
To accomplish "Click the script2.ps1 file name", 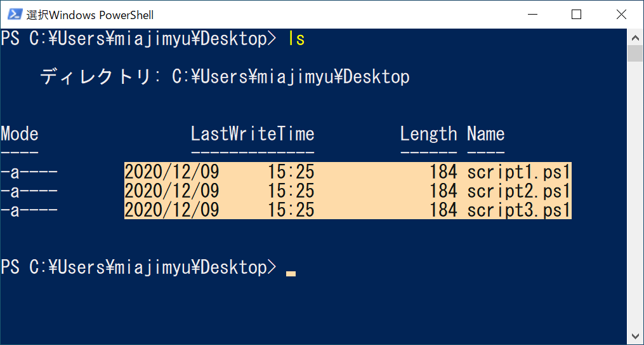I will point(519,191).
